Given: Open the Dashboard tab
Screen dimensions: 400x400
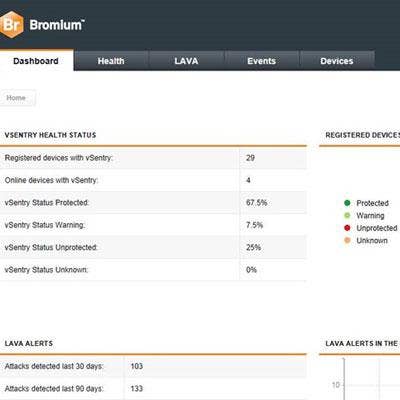Looking at the screenshot, I should click(36, 61).
